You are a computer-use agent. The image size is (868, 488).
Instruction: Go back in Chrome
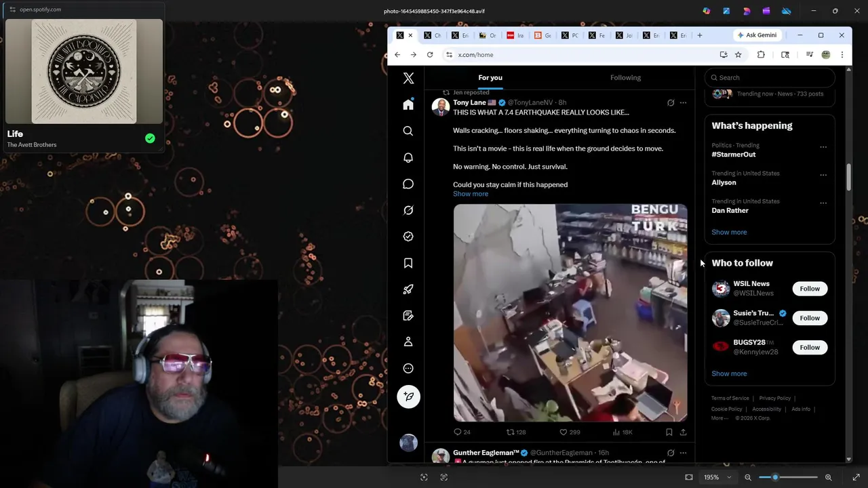point(397,55)
